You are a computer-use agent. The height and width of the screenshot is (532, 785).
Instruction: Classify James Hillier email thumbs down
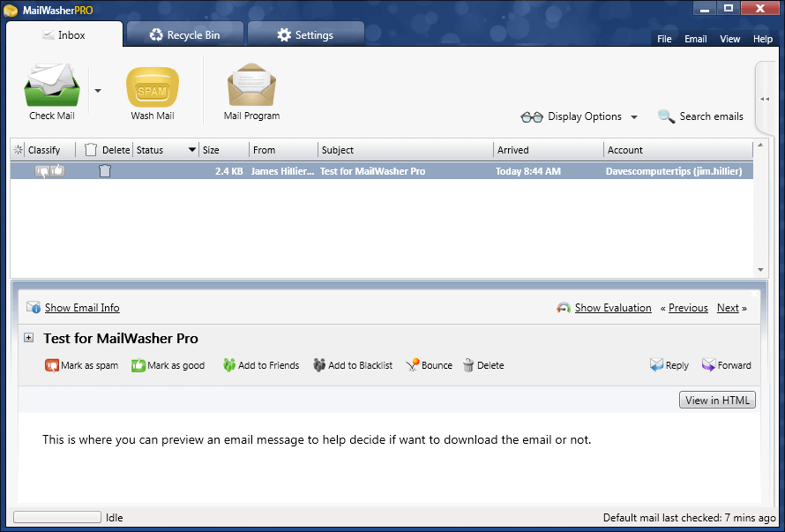click(x=42, y=171)
